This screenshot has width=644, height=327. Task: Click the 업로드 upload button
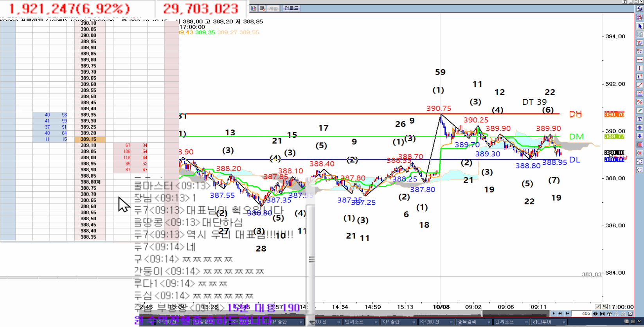pos(291,8)
